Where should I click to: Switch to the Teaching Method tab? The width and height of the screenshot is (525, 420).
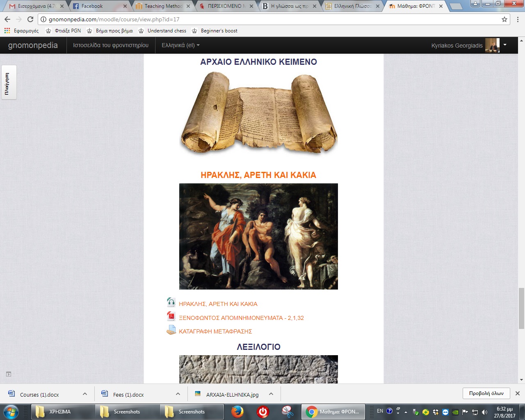163,6
